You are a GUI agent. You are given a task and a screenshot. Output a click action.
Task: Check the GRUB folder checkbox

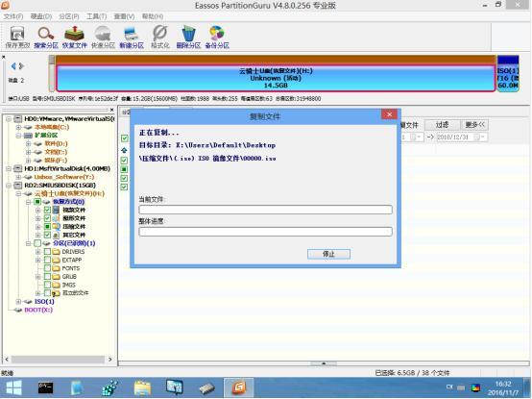click(47, 277)
